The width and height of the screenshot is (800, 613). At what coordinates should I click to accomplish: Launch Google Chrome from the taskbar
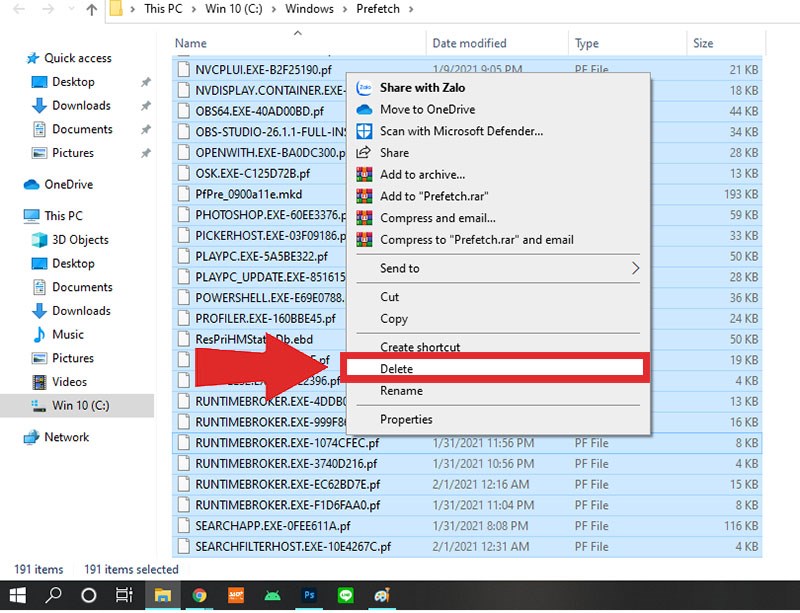tap(199, 595)
